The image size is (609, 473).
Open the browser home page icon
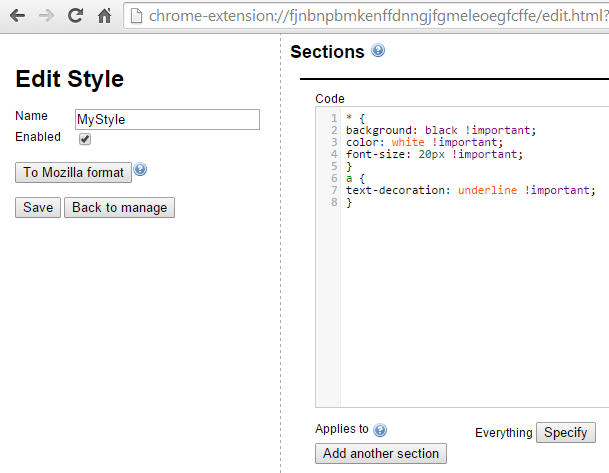(x=104, y=16)
